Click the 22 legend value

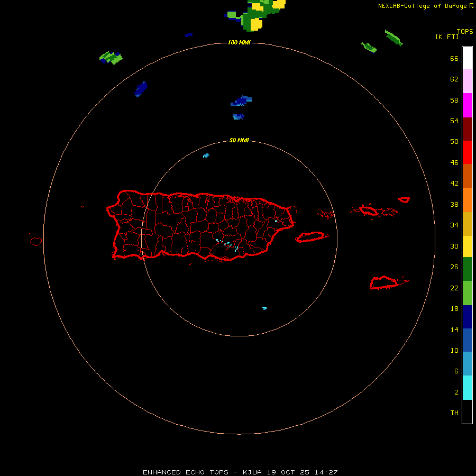coord(454,288)
